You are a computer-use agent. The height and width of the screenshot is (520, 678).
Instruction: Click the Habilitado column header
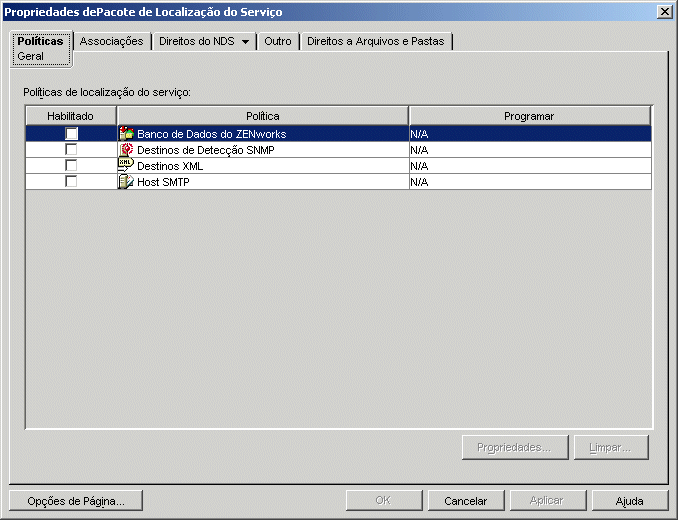pos(70,116)
